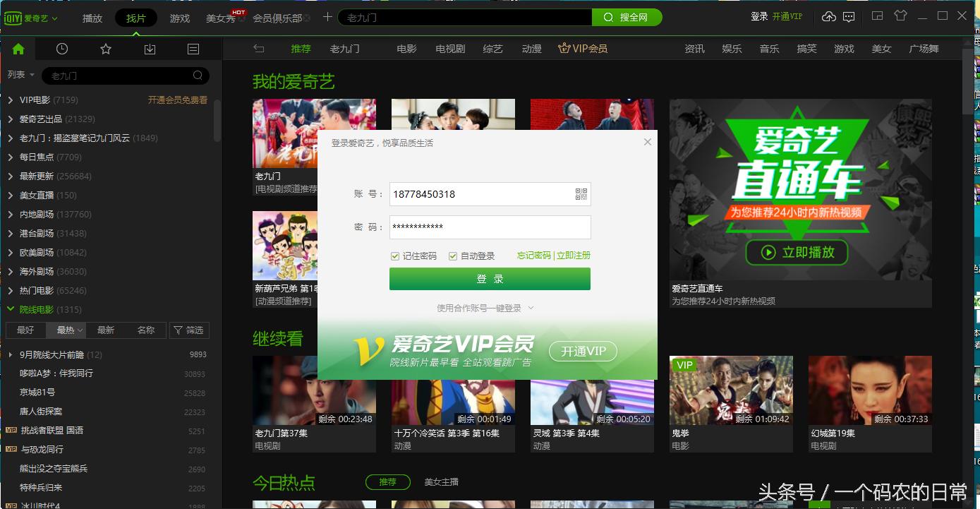This screenshot has width=980, height=509.
Task: Open viewing history via the clock icon
Action: click(61, 49)
